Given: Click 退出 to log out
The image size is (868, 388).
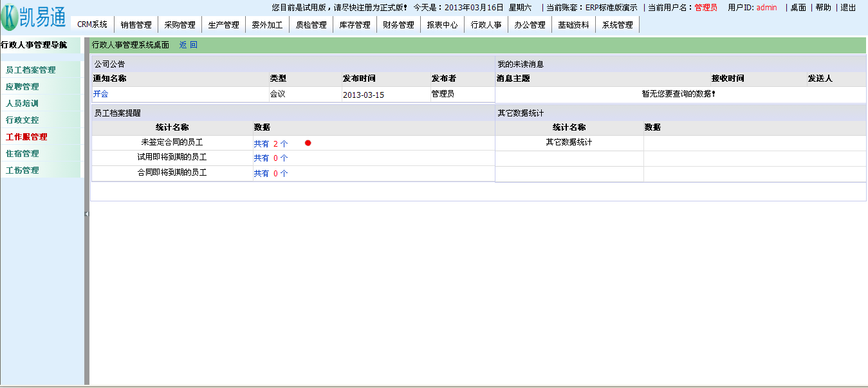Looking at the screenshot, I should [848, 8].
